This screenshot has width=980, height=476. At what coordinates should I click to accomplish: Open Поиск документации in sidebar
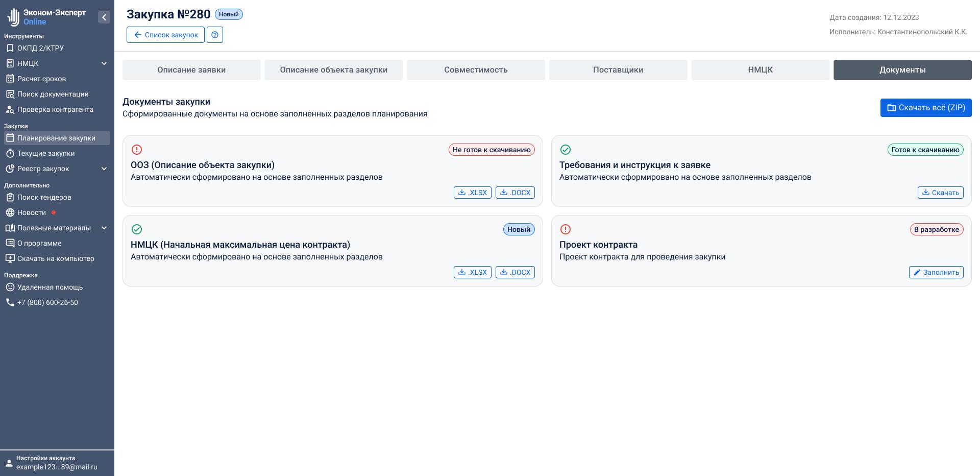[x=53, y=94]
